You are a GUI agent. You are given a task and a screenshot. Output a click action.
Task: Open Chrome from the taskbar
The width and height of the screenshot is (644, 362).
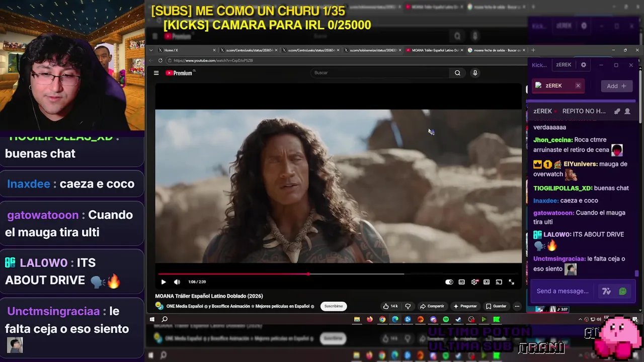(x=382, y=319)
